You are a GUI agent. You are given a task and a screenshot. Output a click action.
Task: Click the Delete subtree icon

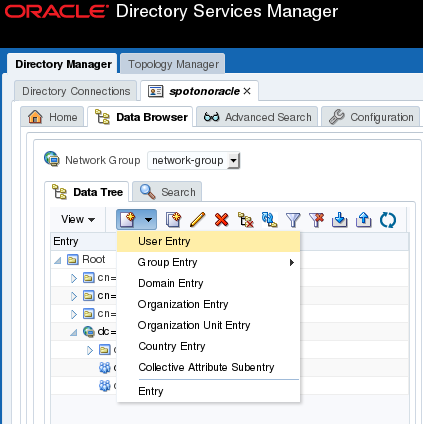[x=246, y=220]
